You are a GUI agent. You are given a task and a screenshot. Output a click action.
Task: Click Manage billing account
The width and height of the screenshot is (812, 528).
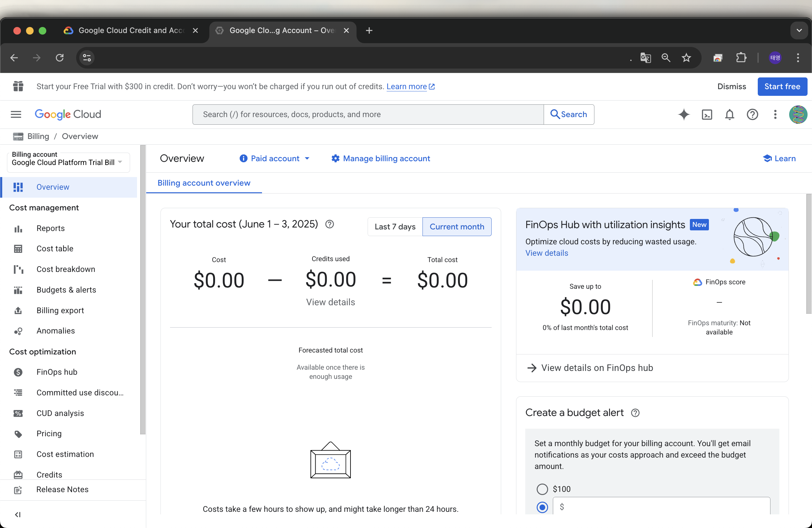380,158
